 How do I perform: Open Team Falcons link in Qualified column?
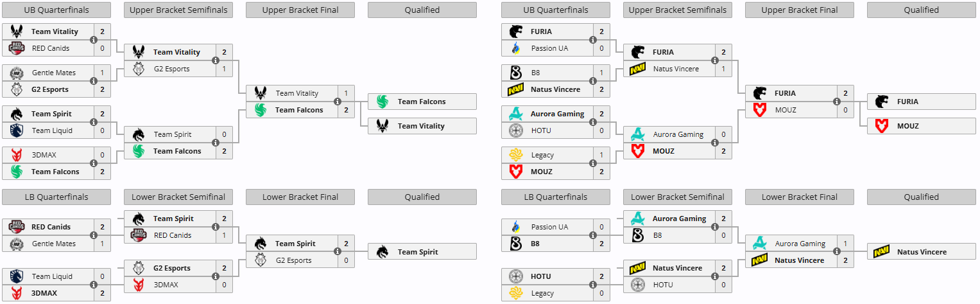[421, 102]
